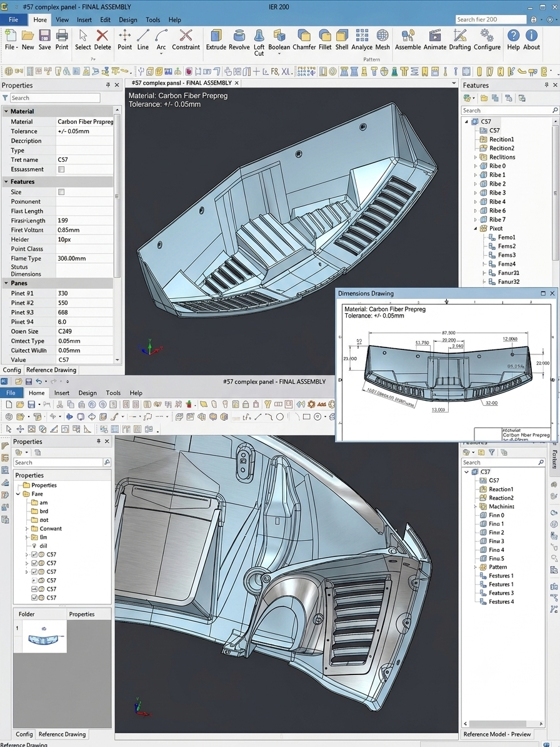Click the Delete icon in the ribbon

click(102, 36)
